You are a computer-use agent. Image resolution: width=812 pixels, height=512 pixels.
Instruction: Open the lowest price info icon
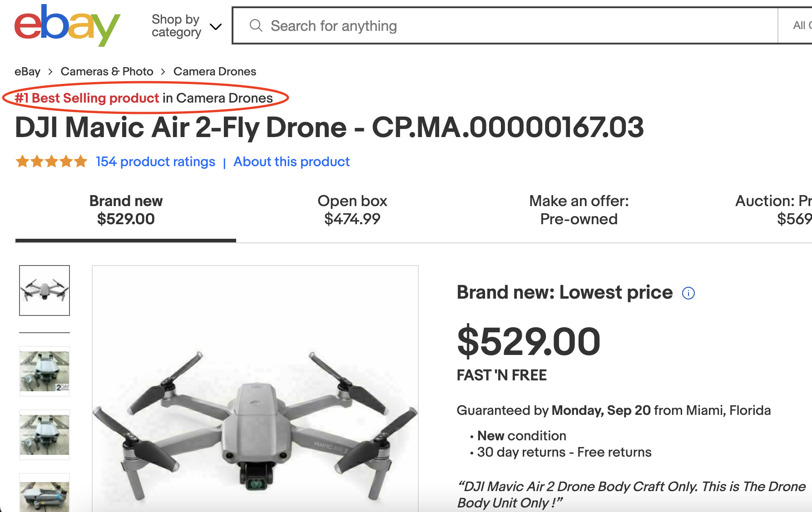(x=688, y=293)
